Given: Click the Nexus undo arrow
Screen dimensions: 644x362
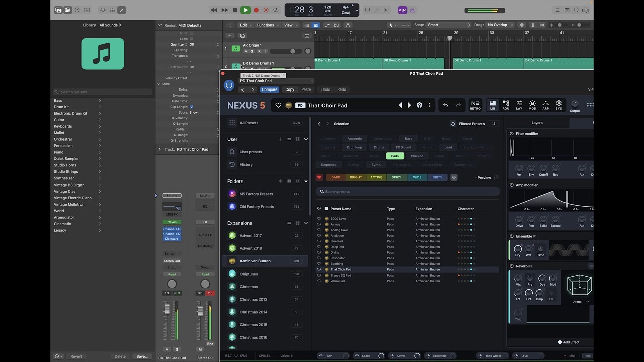Looking at the screenshot, I should [x=445, y=105].
